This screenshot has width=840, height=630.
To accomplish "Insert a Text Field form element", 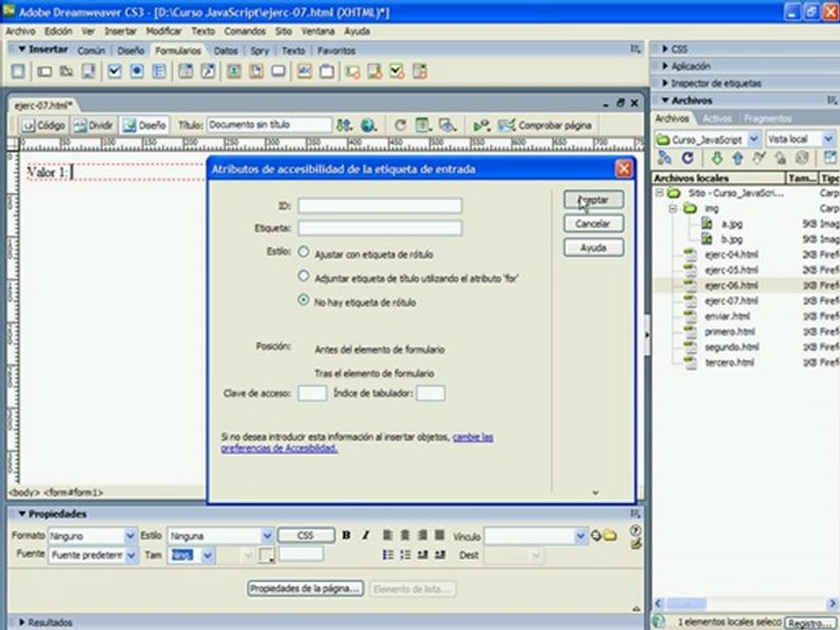I will point(45,71).
